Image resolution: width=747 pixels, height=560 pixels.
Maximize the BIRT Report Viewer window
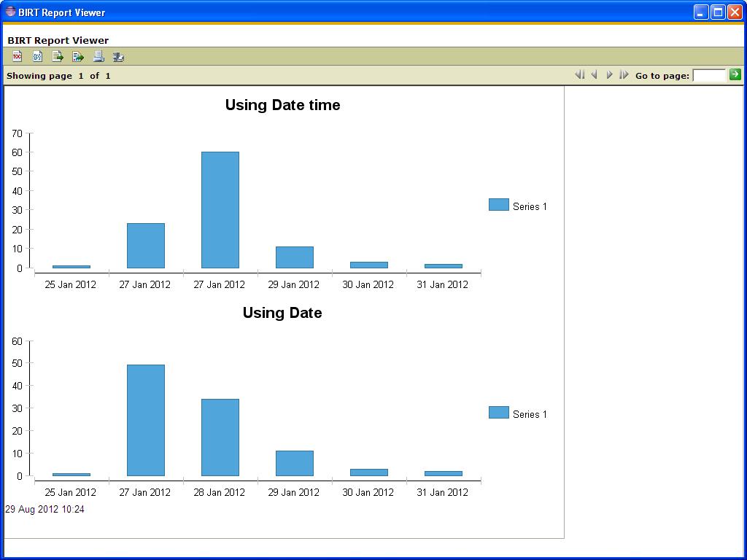pyautogui.click(x=718, y=12)
